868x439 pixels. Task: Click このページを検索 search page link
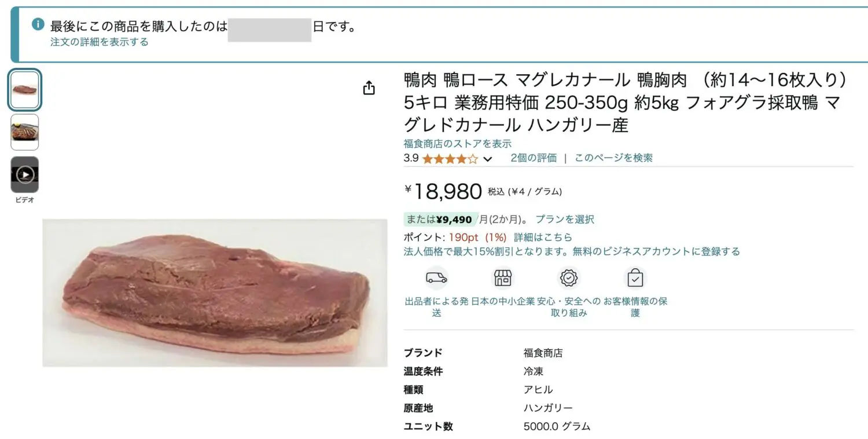point(613,158)
